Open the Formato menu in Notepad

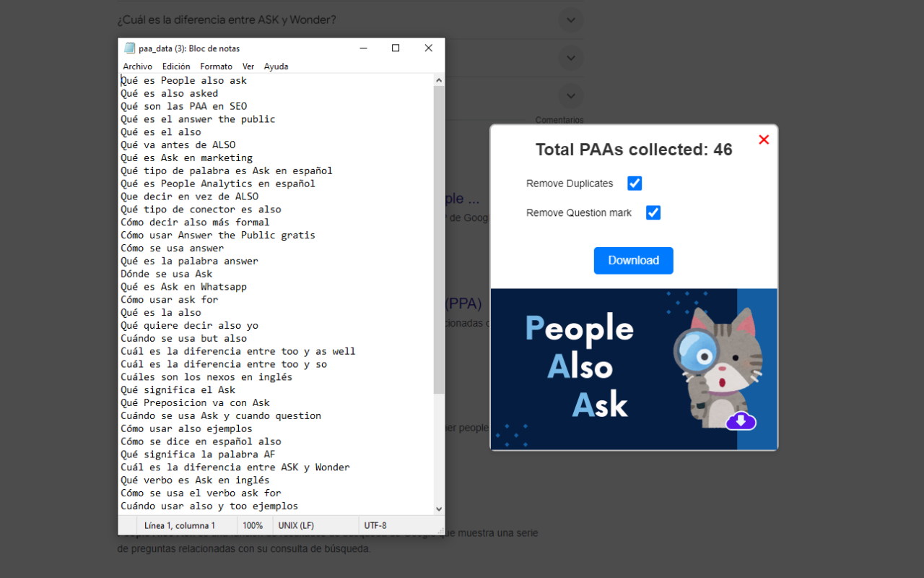coord(217,66)
